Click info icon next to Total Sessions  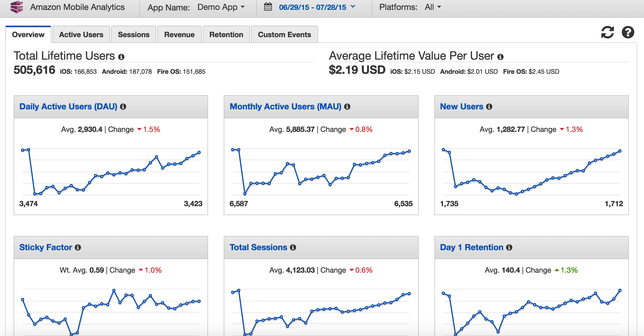tap(293, 248)
